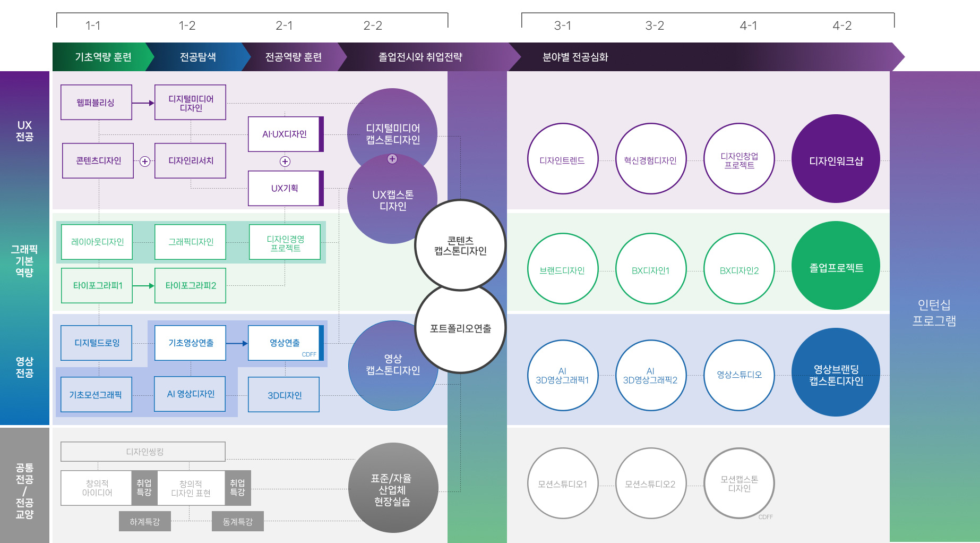Click the blue arrow between 기초영상연출 and 영상연출
The height and width of the screenshot is (543, 980).
[x=237, y=343]
